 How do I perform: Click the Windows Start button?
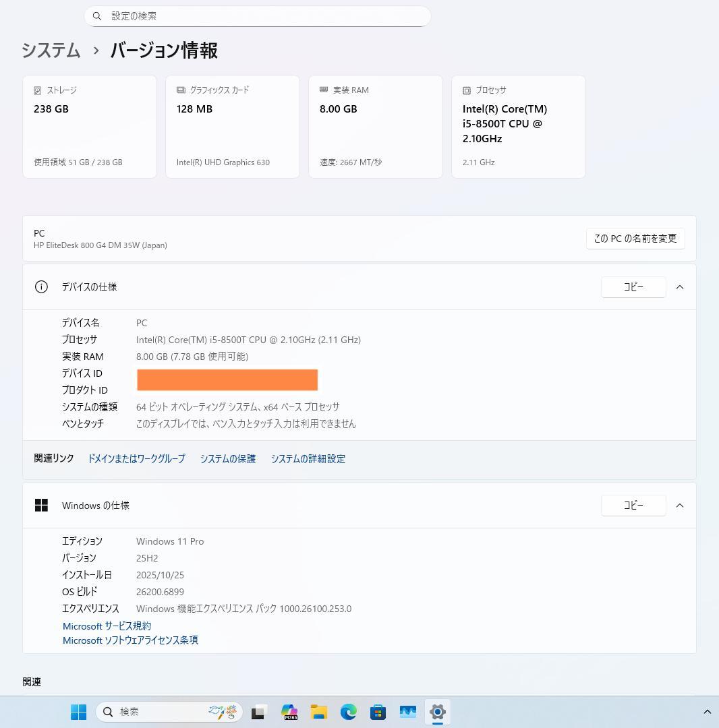(78, 711)
